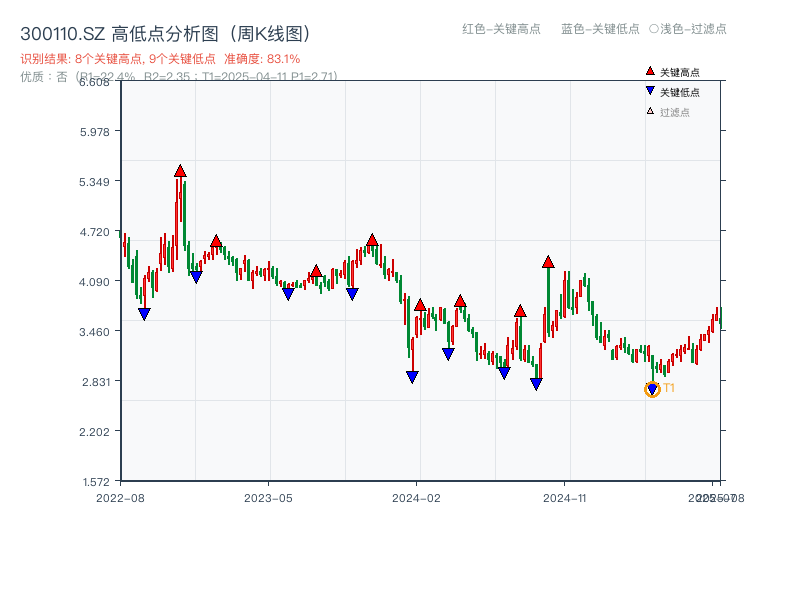Click the 红色-关键高点 header legend text
The width and height of the screenshot is (800, 600).
pos(501,29)
